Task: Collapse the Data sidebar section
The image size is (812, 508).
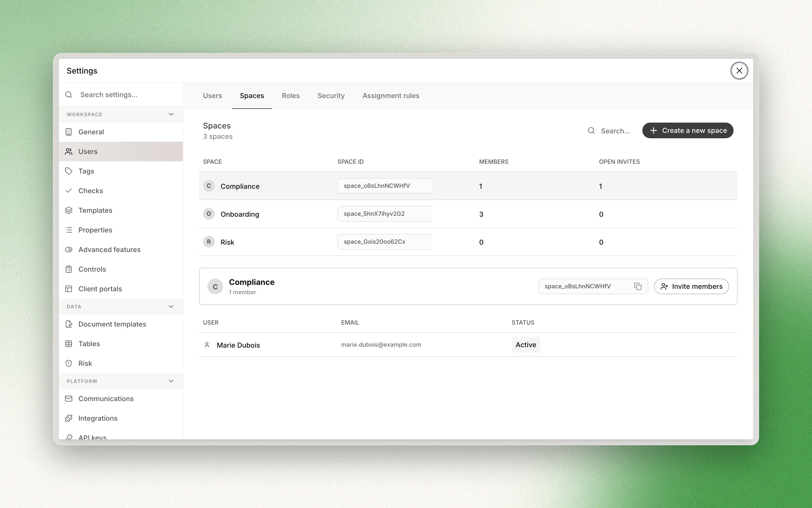Action: (x=171, y=306)
